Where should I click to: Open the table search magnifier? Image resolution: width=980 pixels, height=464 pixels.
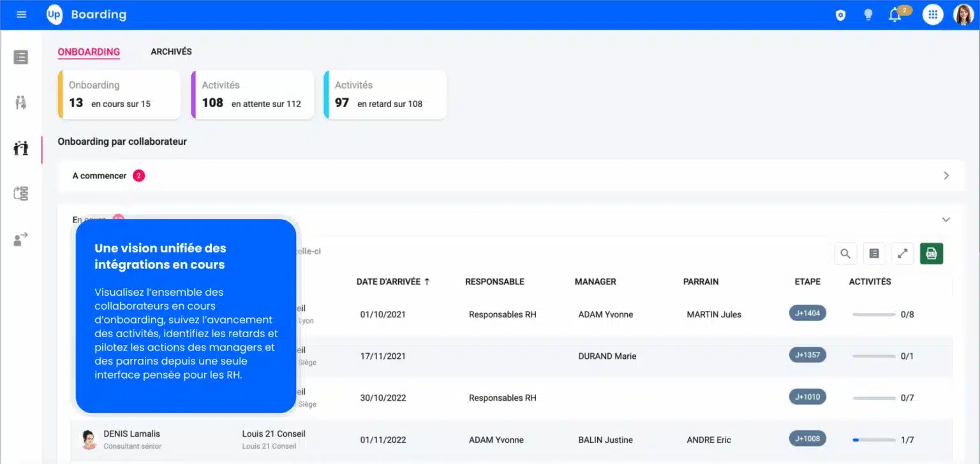tap(845, 253)
